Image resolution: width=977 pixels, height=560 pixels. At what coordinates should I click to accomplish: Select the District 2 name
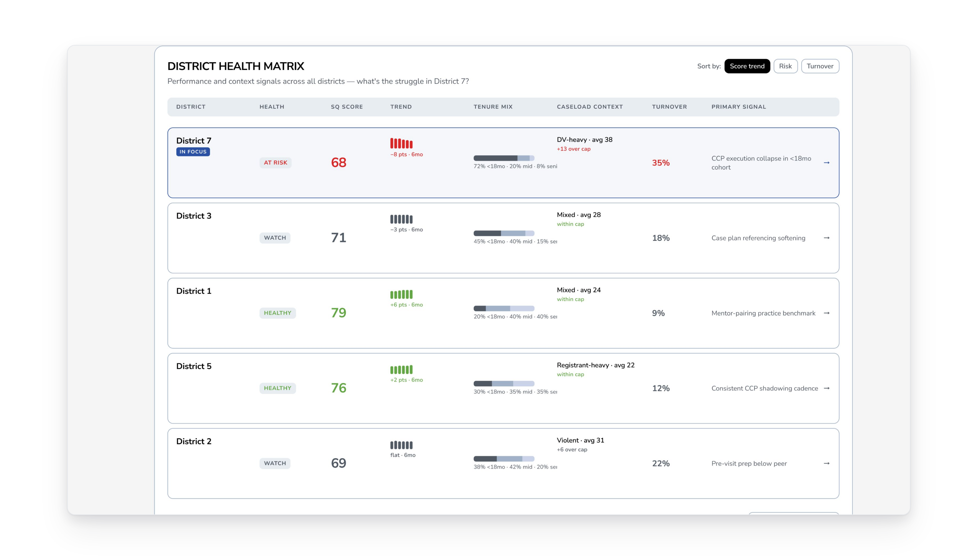[x=193, y=441]
